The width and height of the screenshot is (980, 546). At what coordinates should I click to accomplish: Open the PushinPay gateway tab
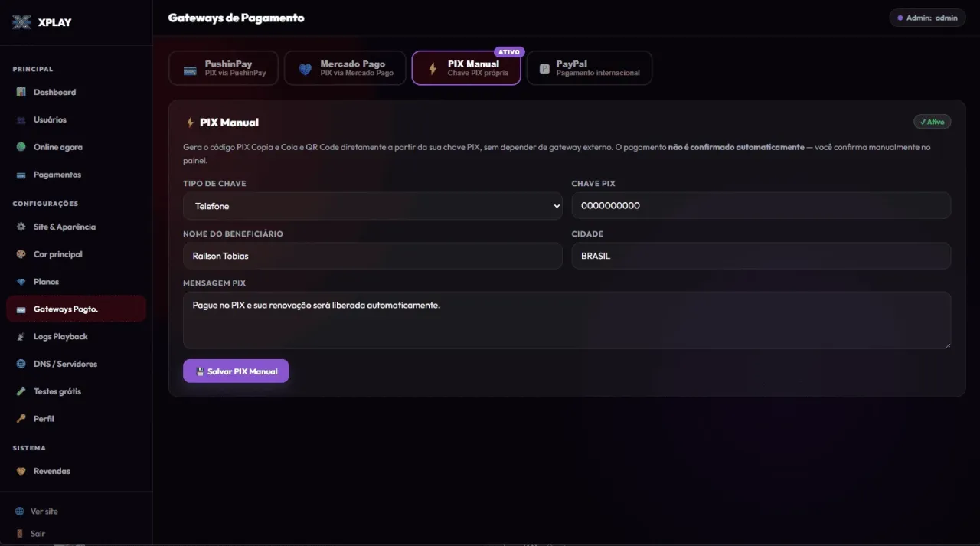(224, 68)
